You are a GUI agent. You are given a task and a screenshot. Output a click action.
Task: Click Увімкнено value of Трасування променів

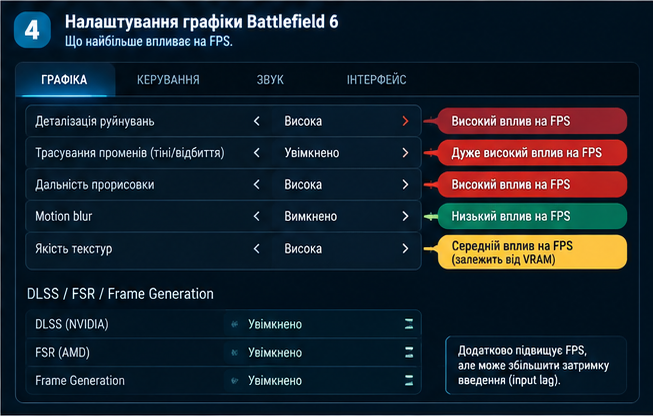tap(312, 153)
